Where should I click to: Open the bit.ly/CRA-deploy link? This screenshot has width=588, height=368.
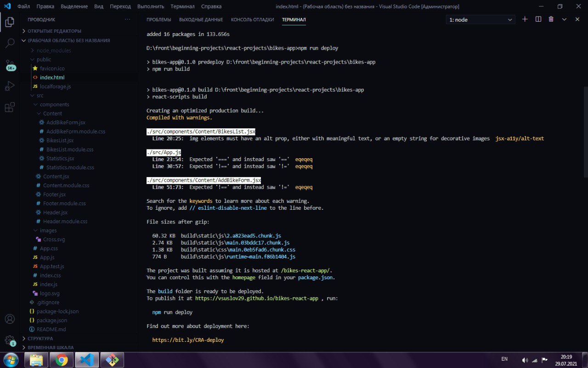point(188,340)
